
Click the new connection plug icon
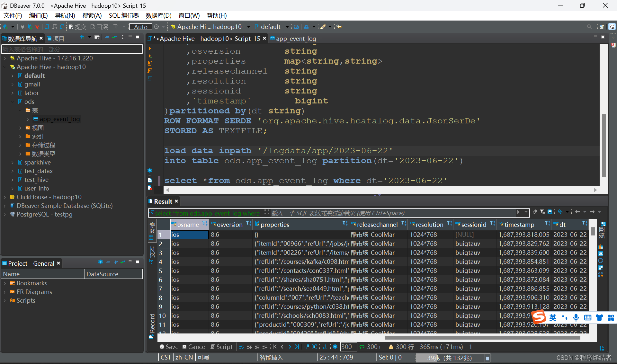tap(5, 27)
